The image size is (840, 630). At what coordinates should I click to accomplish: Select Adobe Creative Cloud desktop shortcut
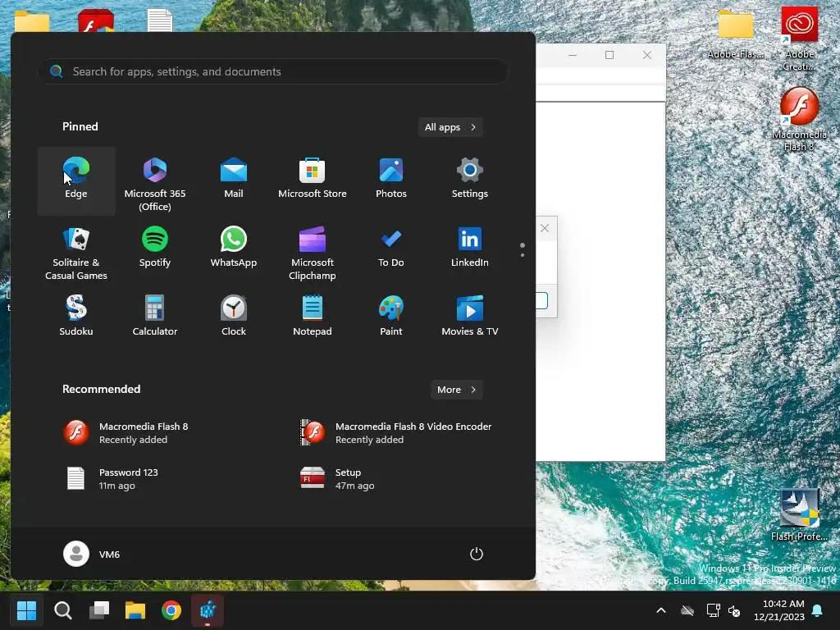[x=799, y=39]
